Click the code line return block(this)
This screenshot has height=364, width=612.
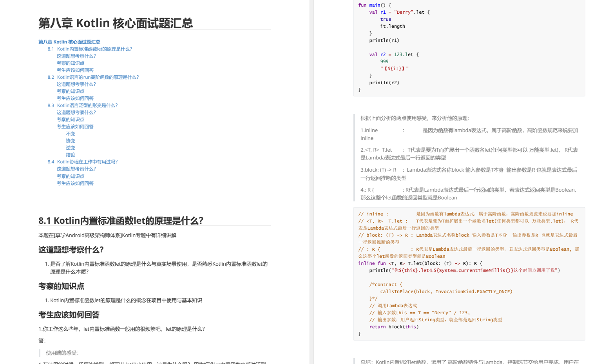(x=394, y=327)
